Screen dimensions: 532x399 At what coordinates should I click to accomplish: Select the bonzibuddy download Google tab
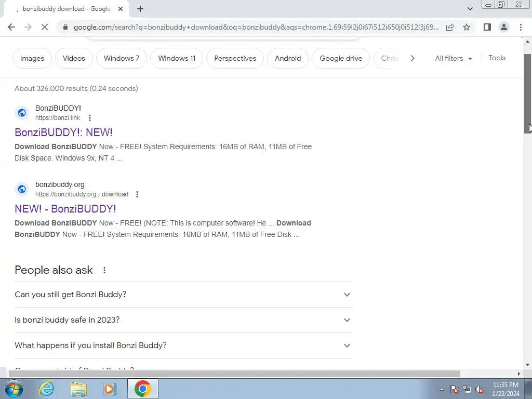pyautogui.click(x=66, y=9)
